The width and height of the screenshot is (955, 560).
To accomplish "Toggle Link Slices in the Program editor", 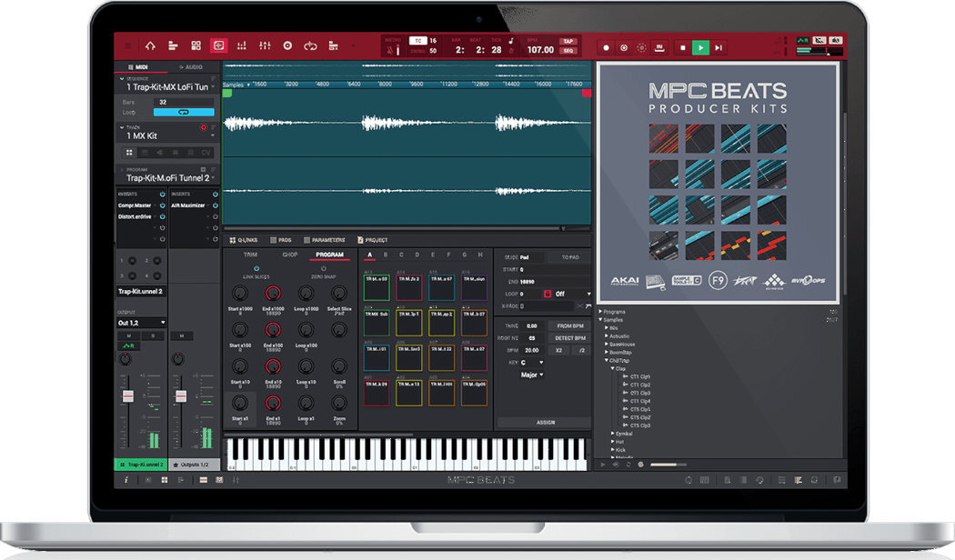I will (x=256, y=268).
